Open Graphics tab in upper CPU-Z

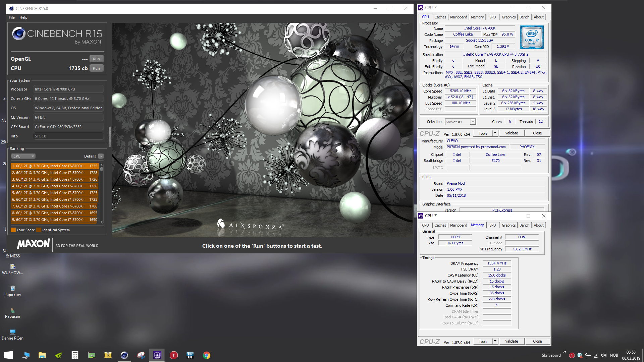508,17
